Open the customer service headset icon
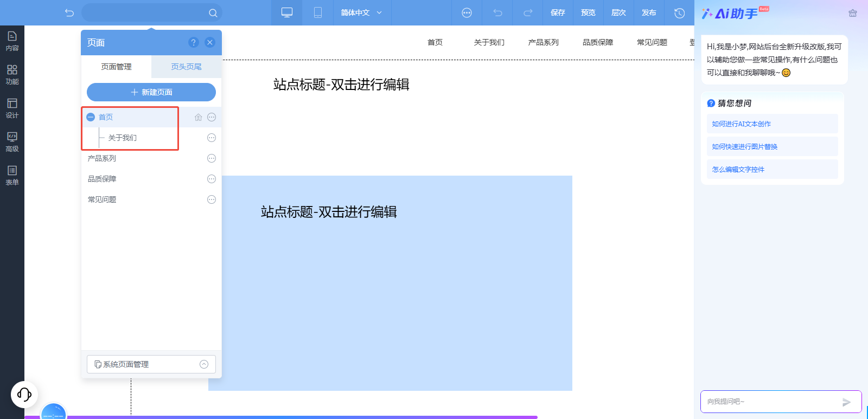Image resolution: width=868 pixels, height=419 pixels. tap(24, 394)
